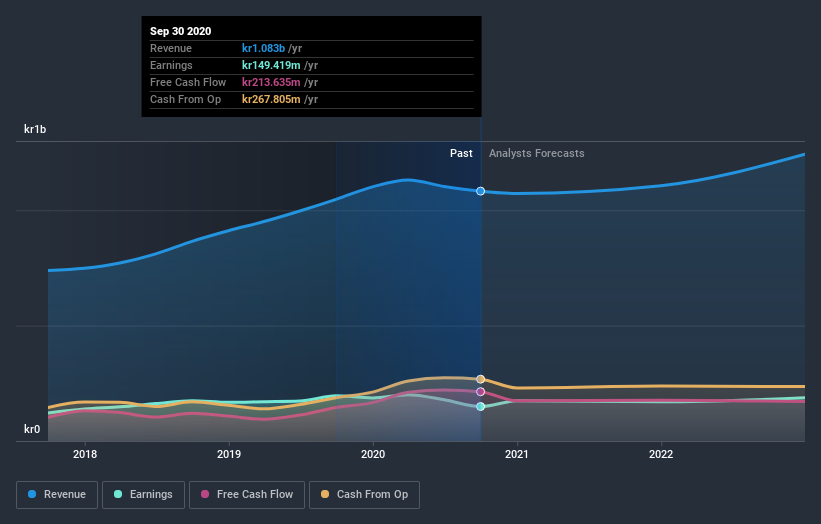Viewport: 821px width, 524px height.
Task: Select the teal Earnings data point marker
Action: point(481,406)
